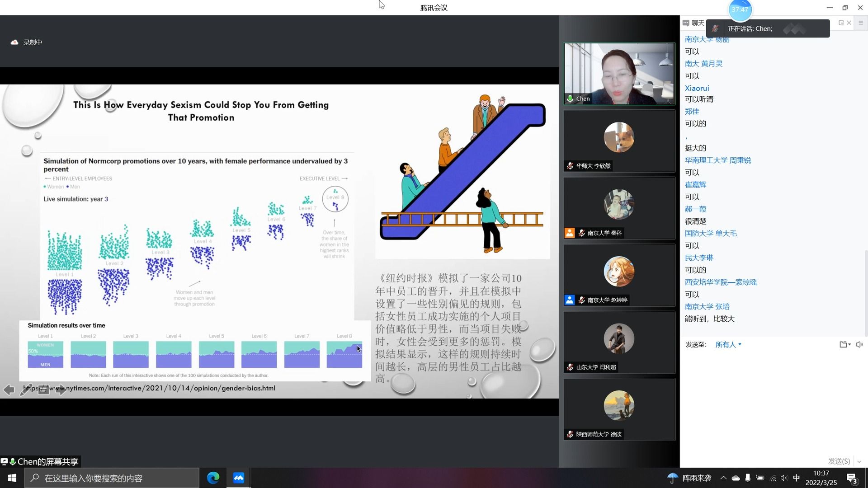868x488 pixels.
Task: Click the 37:47 meeting timer bubble
Action: coord(740,9)
